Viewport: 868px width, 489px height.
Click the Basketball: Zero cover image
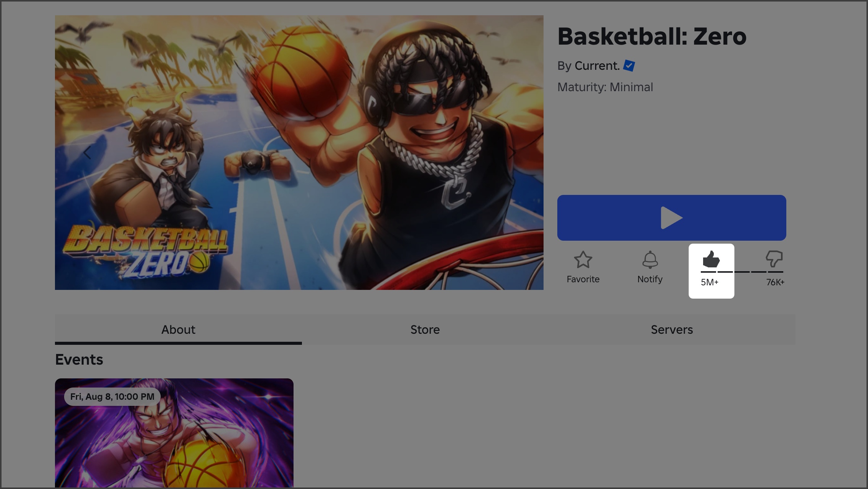point(299,153)
